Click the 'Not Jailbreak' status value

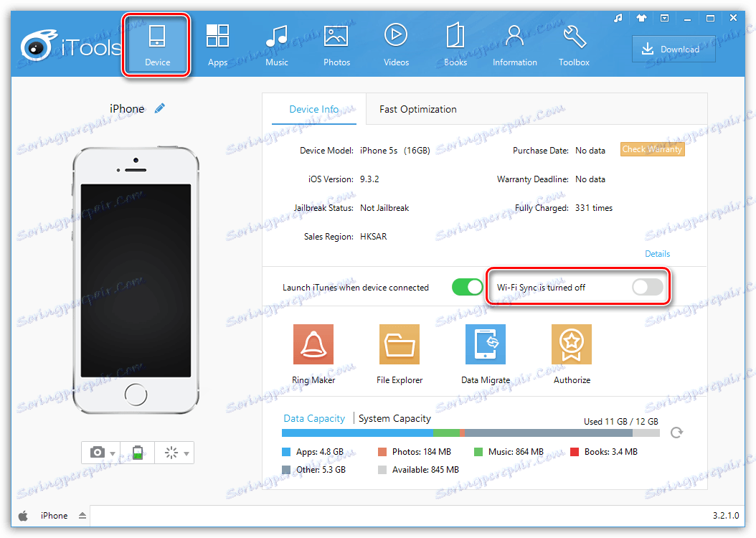(384, 208)
